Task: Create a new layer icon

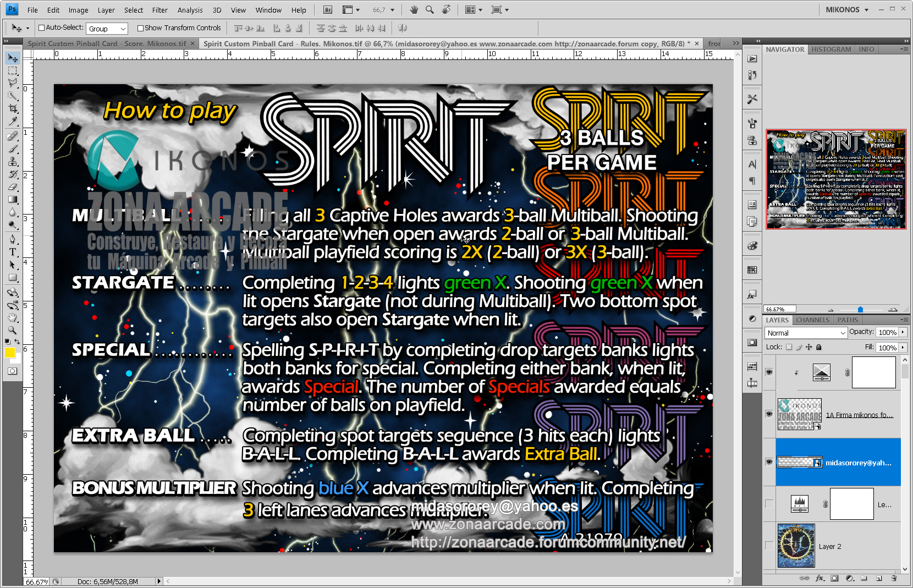Action: [x=879, y=578]
